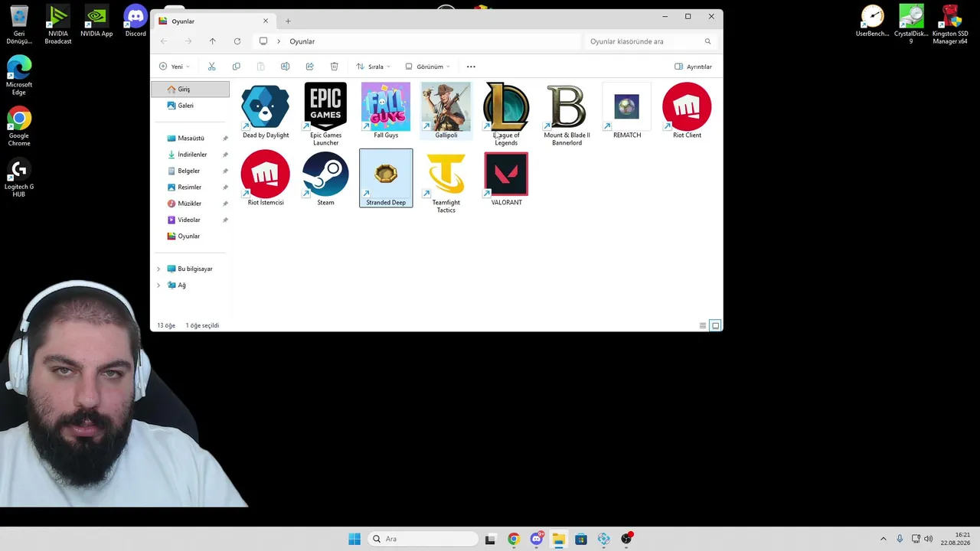Image resolution: width=980 pixels, height=551 pixels.
Task: Delete the selected item with trash icon
Action: pos(334,67)
